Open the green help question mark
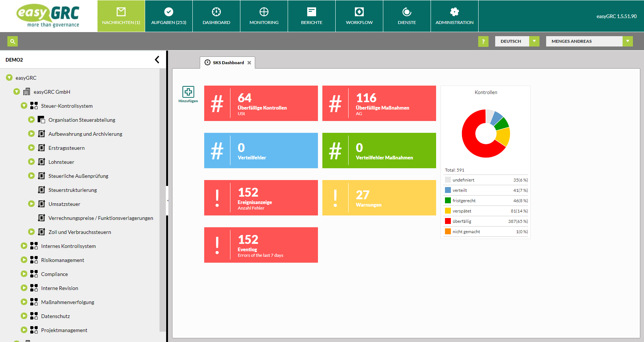The image size is (644, 342). click(483, 41)
